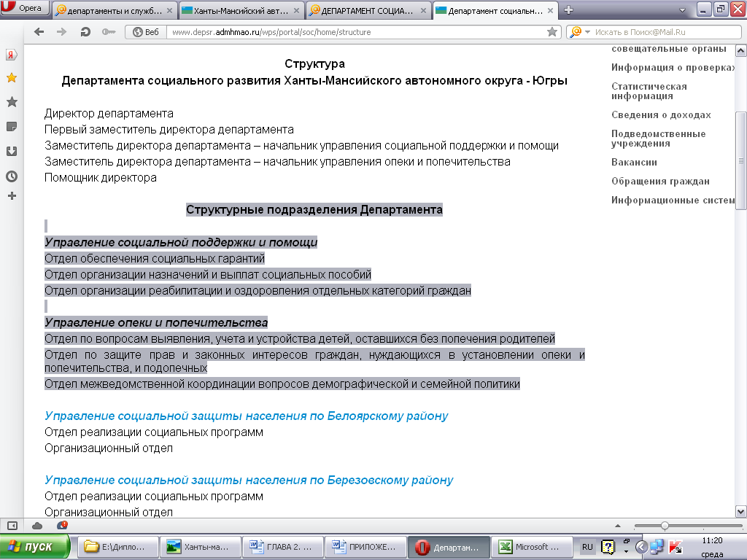The height and width of the screenshot is (560, 747).
Task: Add a sidebar panel with plus
Action: pos(12,195)
